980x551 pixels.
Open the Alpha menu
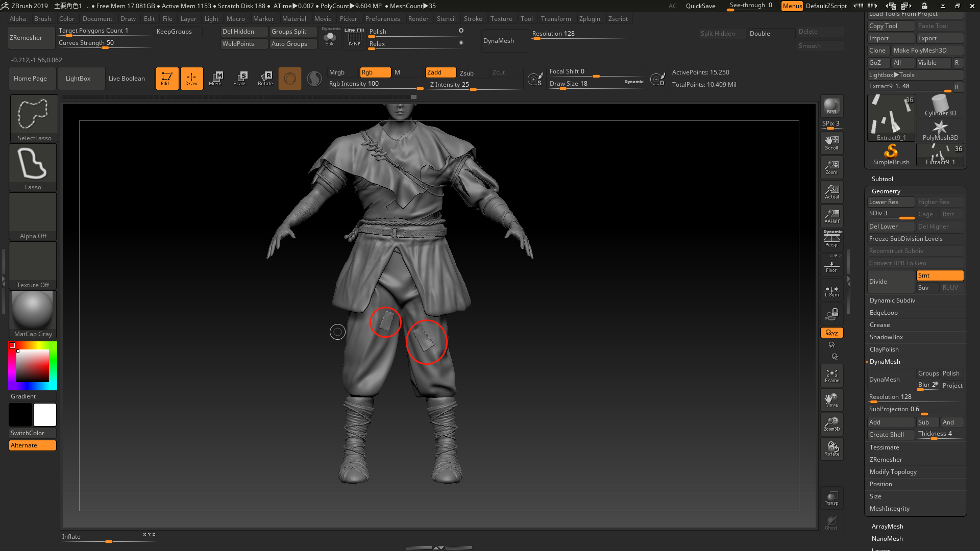tap(18, 19)
